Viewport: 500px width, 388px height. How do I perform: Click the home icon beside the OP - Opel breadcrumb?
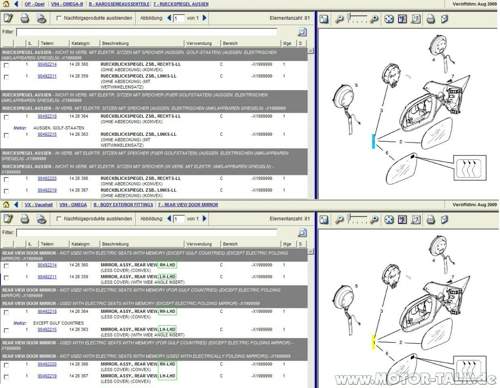click(x=6, y=4)
